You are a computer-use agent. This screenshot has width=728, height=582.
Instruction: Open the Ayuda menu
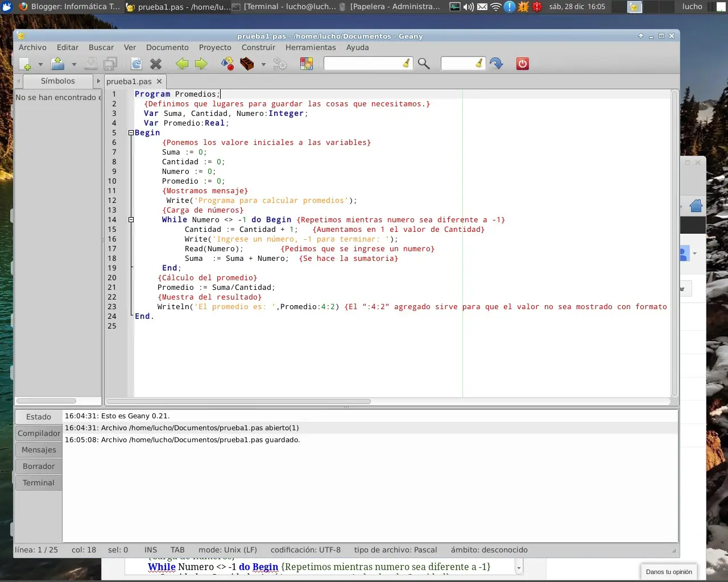[x=358, y=47]
